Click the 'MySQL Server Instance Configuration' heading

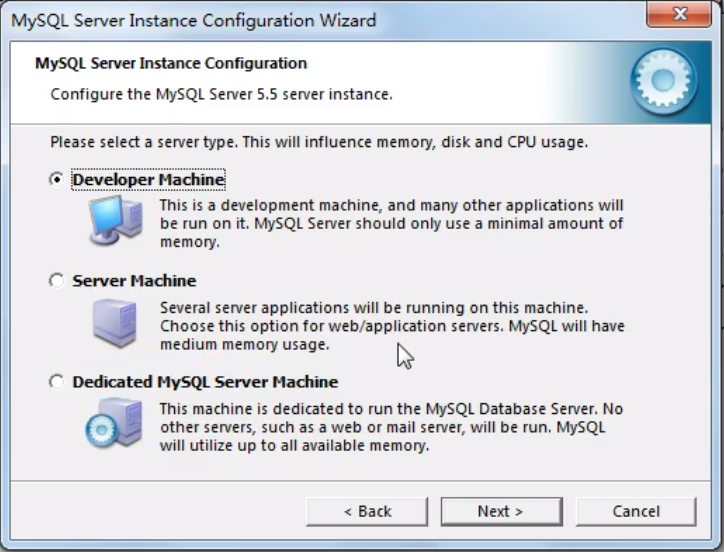click(x=171, y=63)
